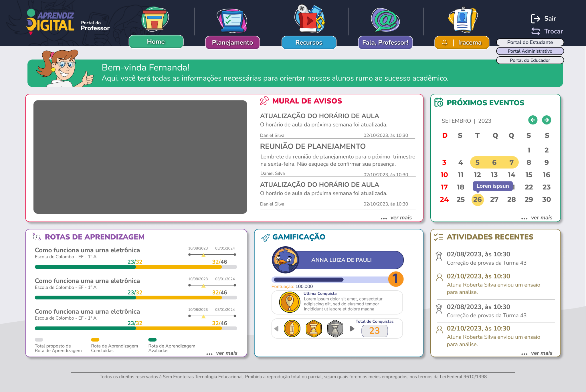Open ver mais in Rotas de Aprendizagem

[222, 353]
